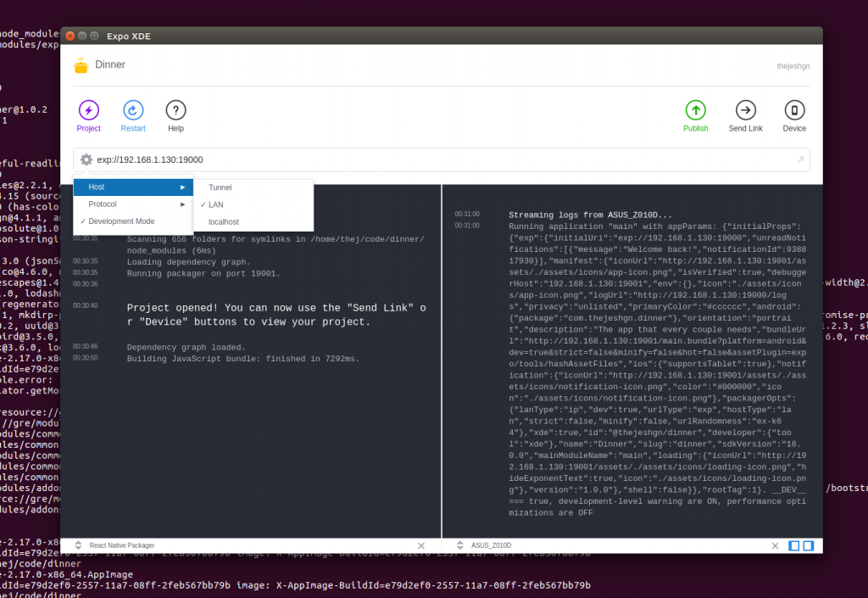Click the ASUS_Z010D pane label
Image resolution: width=868 pixels, height=598 pixels.
491,545
